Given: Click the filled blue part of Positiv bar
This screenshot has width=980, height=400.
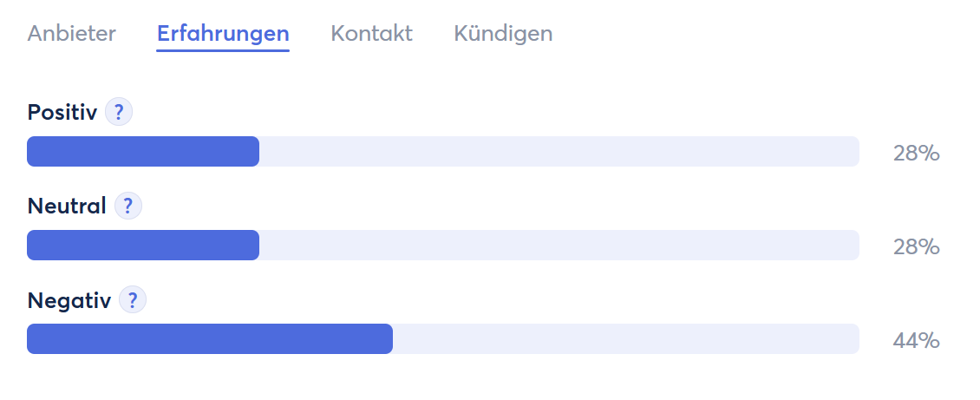Looking at the screenshot, I should point(143,151).
